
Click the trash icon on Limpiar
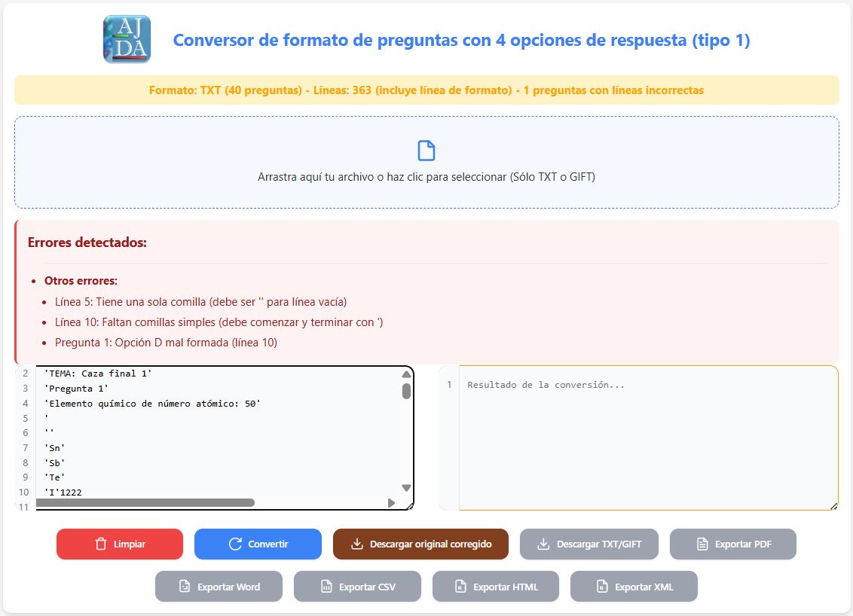101,544
